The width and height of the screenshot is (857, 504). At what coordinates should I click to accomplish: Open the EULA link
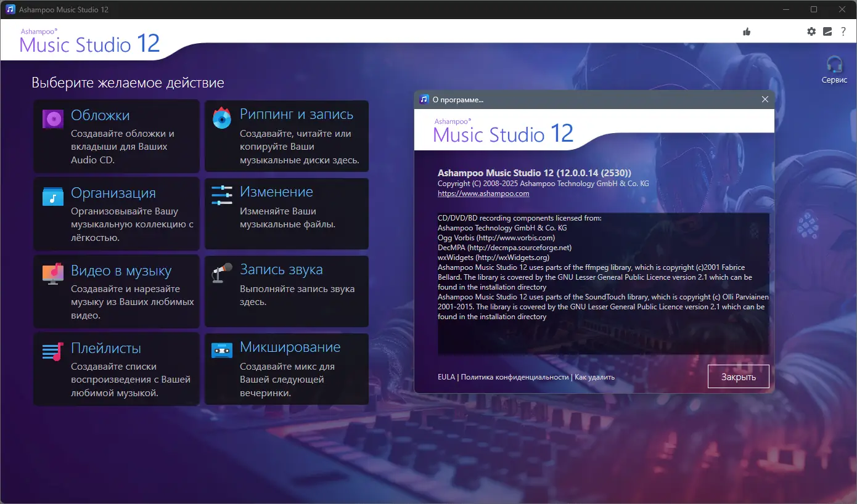coord(446,377)
